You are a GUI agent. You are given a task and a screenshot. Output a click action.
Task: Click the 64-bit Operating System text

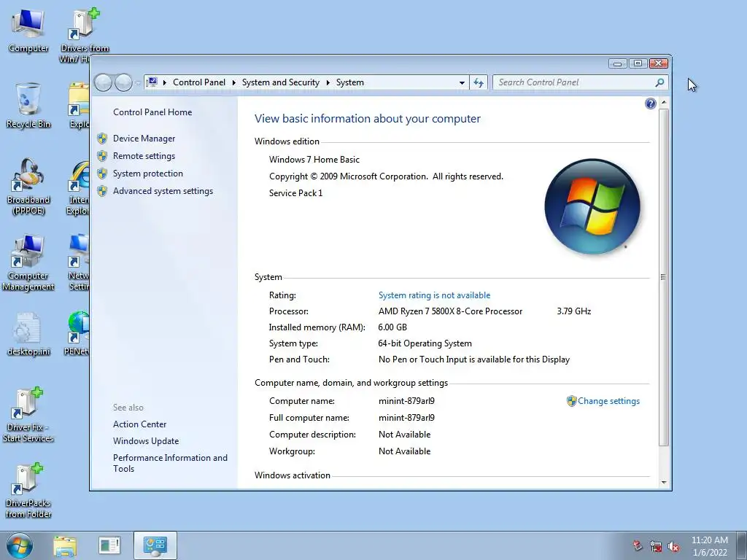425,343
